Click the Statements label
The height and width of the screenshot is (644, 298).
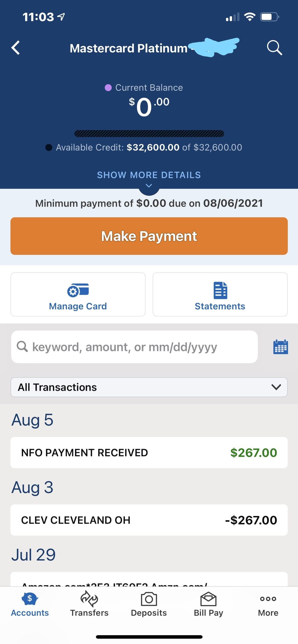pos(220,306)
